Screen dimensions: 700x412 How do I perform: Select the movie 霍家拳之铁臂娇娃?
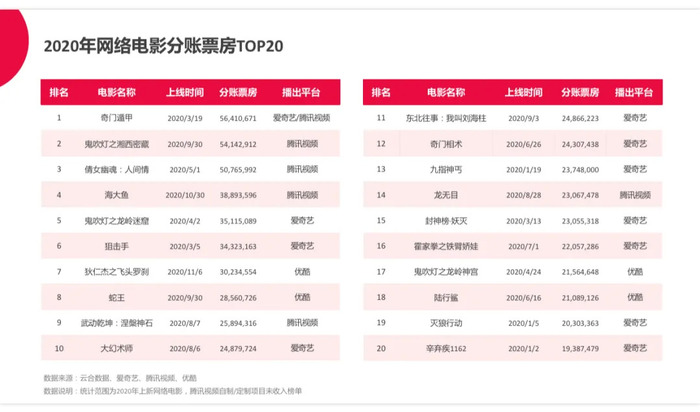coord(446,246)
